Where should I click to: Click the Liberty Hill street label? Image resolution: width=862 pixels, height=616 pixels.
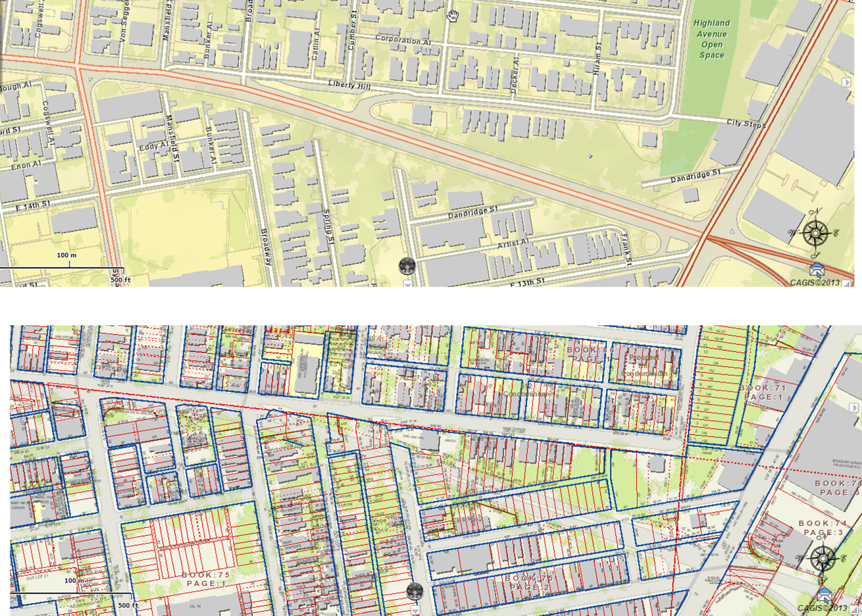point(350,85)
